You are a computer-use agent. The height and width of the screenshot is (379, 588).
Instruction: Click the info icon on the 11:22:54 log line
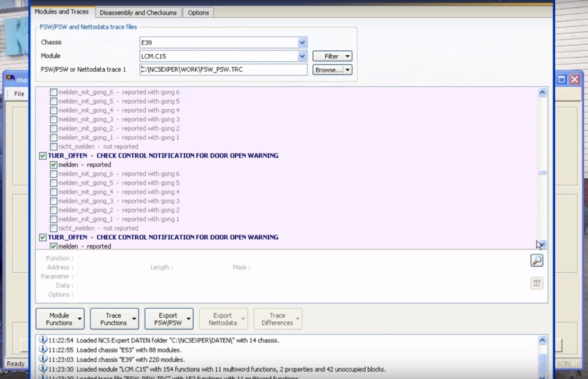click(43, 340)
